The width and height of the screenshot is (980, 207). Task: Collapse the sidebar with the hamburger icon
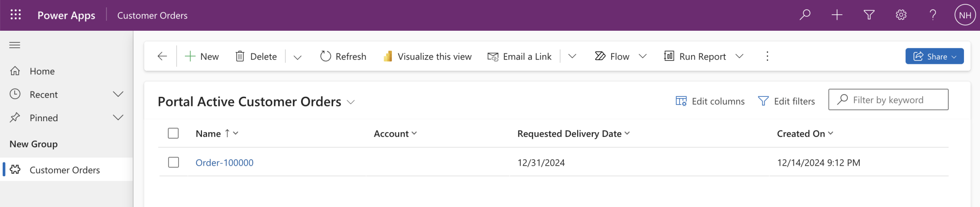tap(15, 45)
